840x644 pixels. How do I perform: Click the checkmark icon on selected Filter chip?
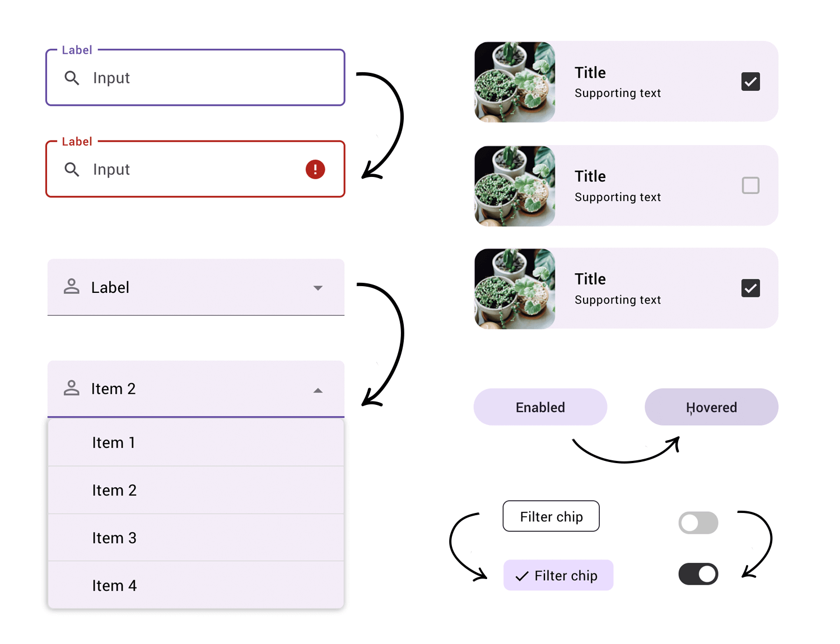(x=522, y=576)
